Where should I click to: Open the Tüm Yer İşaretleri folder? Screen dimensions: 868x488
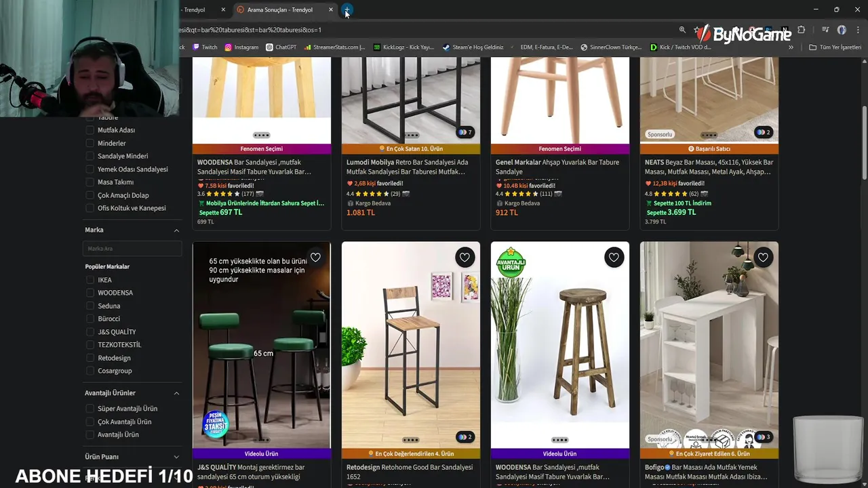(835, 47)
